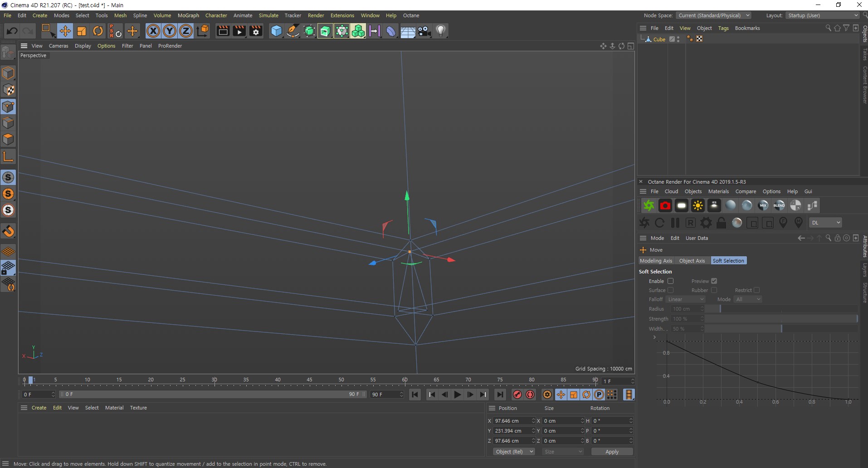Toggle the Restrict checkbox
Viewport: 868px width, 468px height.
click(756, 290)
